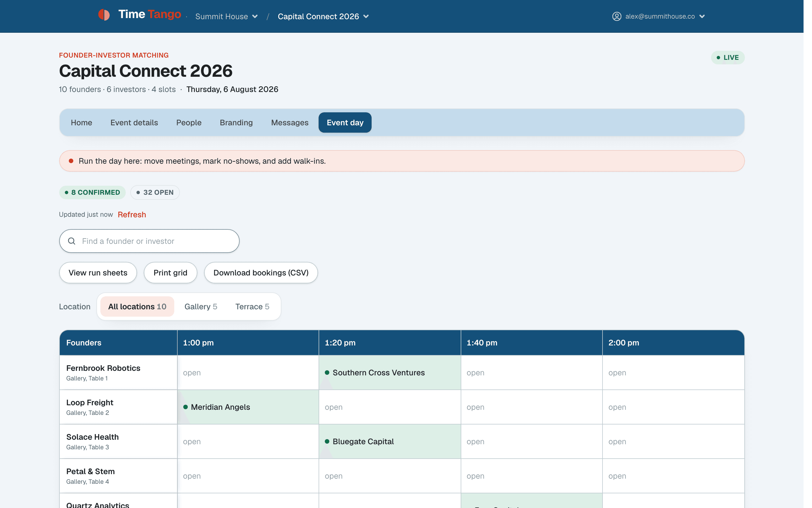Select Fernbrook Robotics open 1:00 pm slot
Screen dimensions: 812x508
point(248,373)
